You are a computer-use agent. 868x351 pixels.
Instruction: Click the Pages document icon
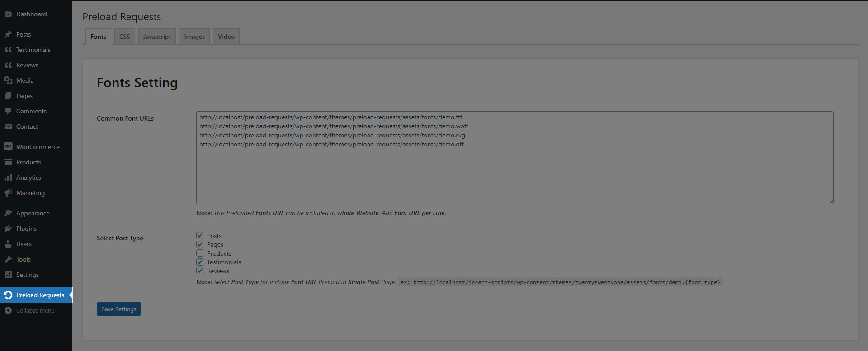pyautogui.click(x=8, y=96)
